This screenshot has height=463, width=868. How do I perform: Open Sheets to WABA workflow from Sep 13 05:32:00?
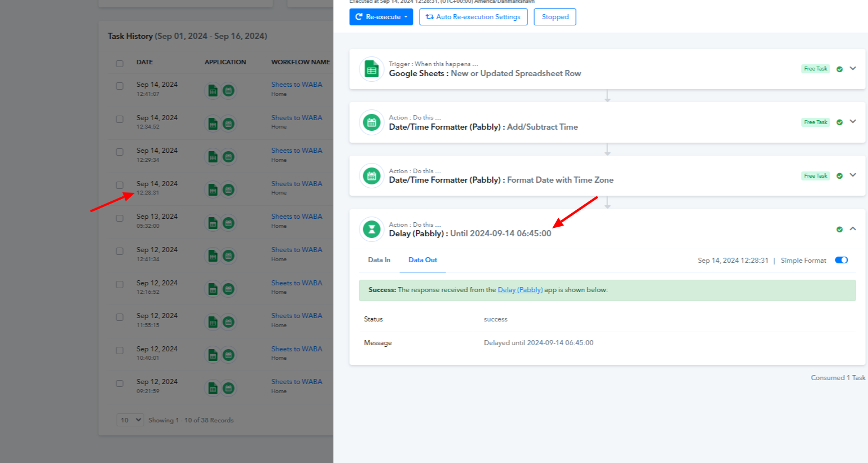[x=297, y=217]
